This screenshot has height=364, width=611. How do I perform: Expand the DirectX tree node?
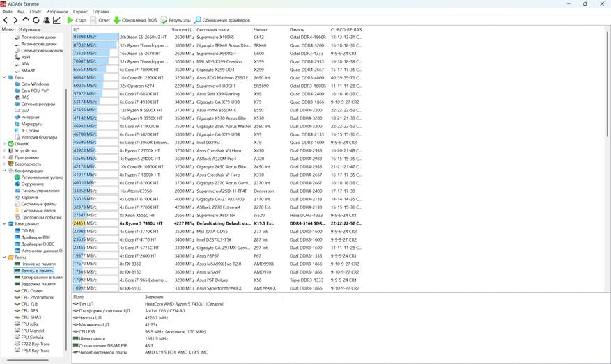(x=4, y=143)
